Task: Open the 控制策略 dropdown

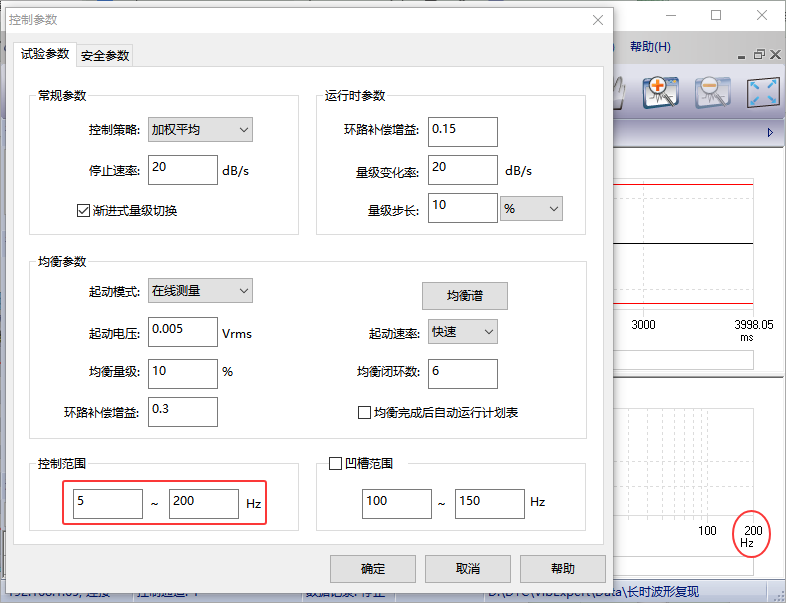Action: (200, 129)
